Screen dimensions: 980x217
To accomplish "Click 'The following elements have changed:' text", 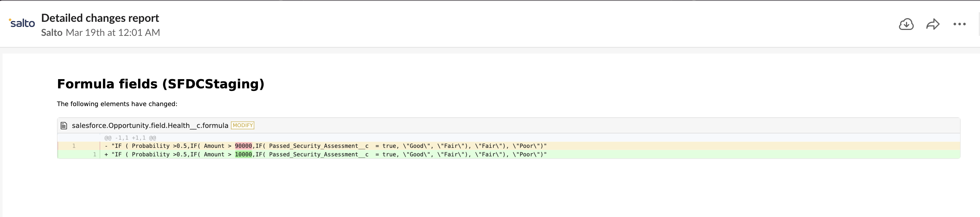I will [x=117, y=104].
